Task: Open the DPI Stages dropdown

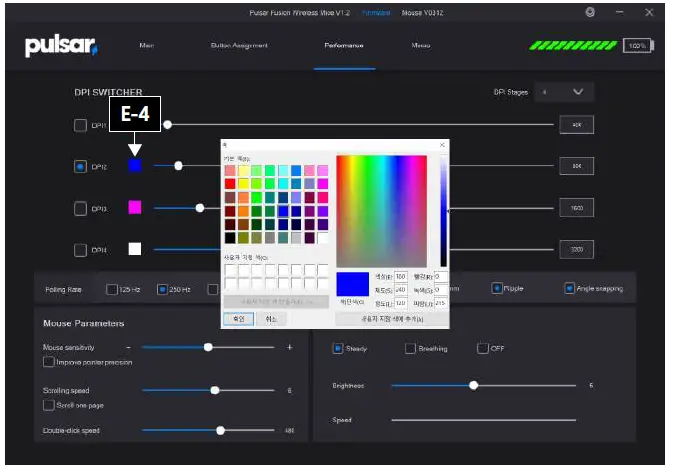Action: pos(564,92)
